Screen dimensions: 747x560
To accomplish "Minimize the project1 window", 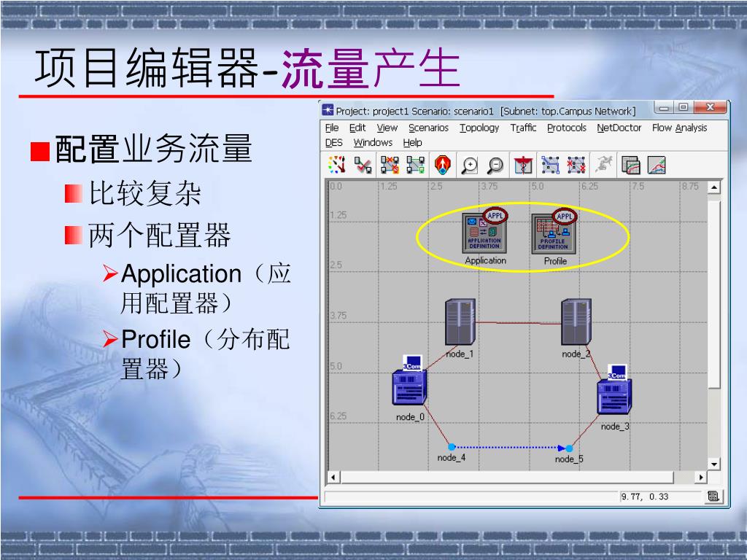I will (664, 108).
